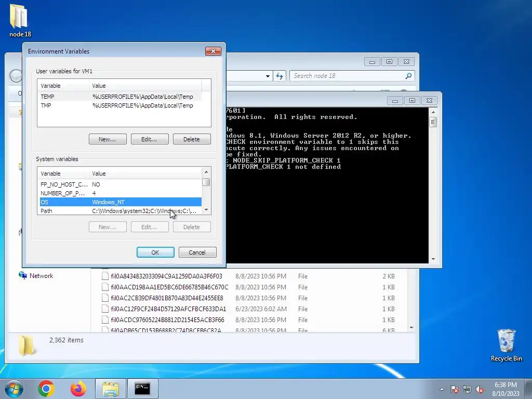Select NUMBER_OF_P... system variable row
This screenshot has height=399, width=532.
pos(121,193)
